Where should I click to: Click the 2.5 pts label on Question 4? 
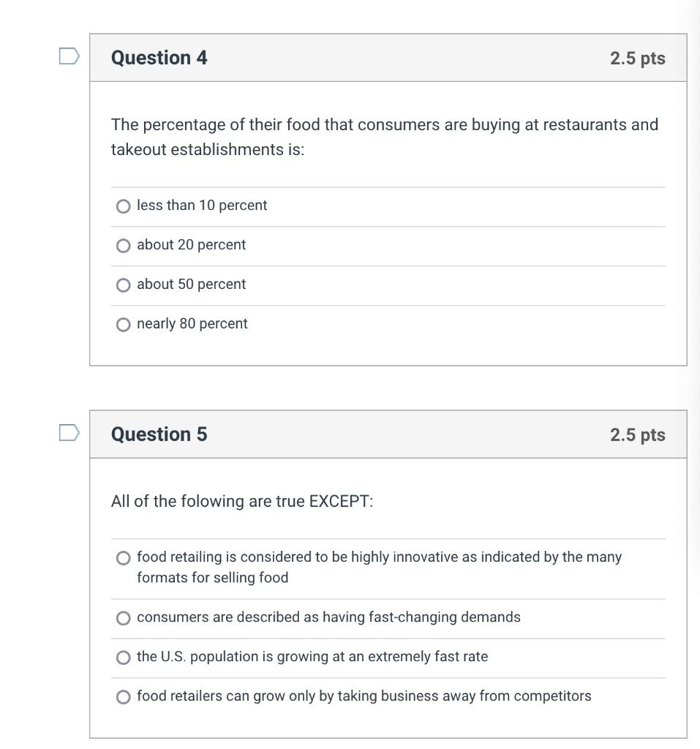(x=639, y=57)
